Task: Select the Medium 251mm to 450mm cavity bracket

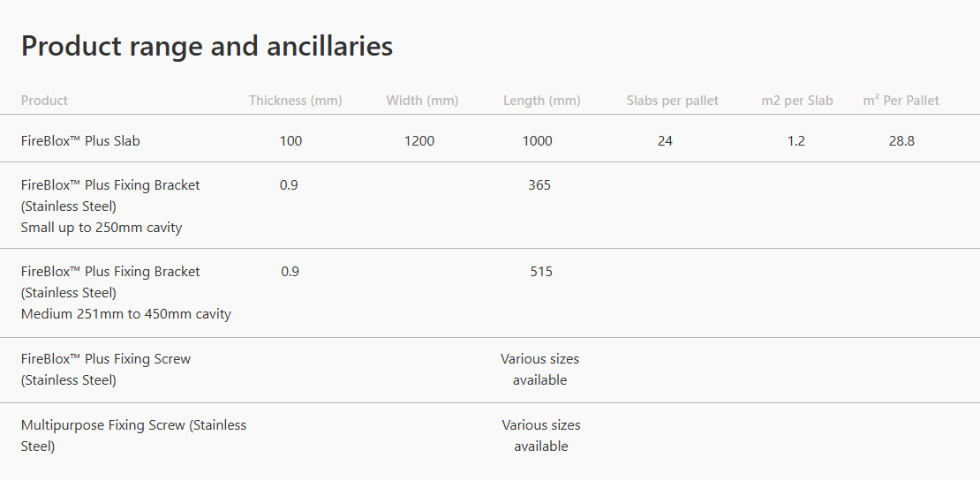Action: [126, 293]
